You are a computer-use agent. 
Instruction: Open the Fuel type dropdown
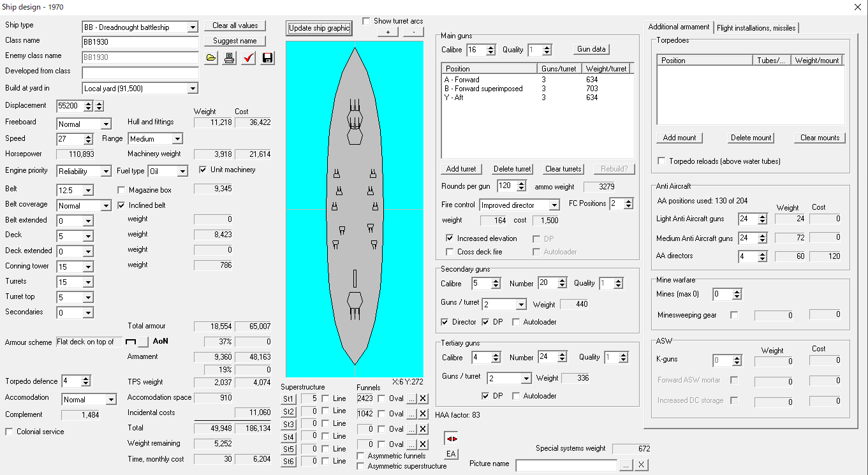click(x=182, y=172)
